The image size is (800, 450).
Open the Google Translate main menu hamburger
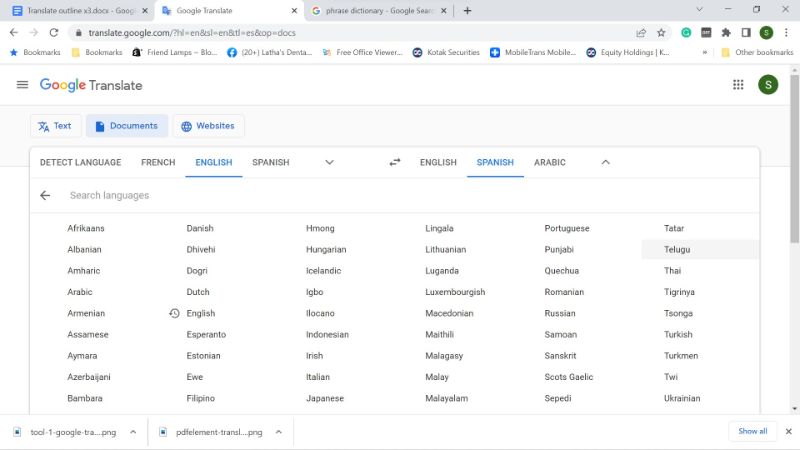22,85
